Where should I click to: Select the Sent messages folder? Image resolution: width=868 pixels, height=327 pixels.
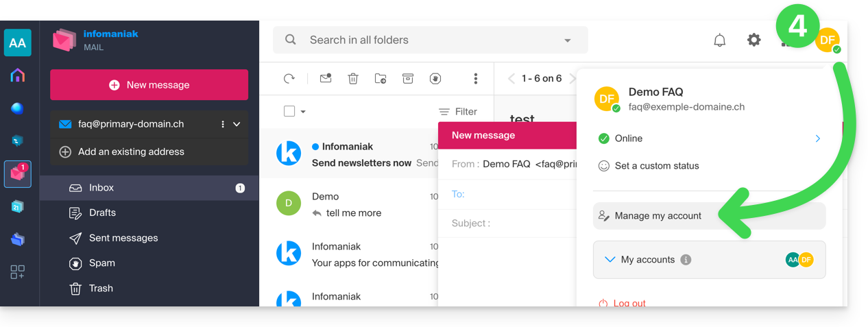123,238
